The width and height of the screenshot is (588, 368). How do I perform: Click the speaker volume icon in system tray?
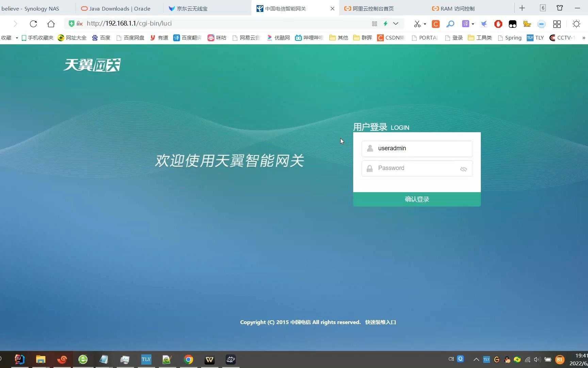[x=537, y=359]
